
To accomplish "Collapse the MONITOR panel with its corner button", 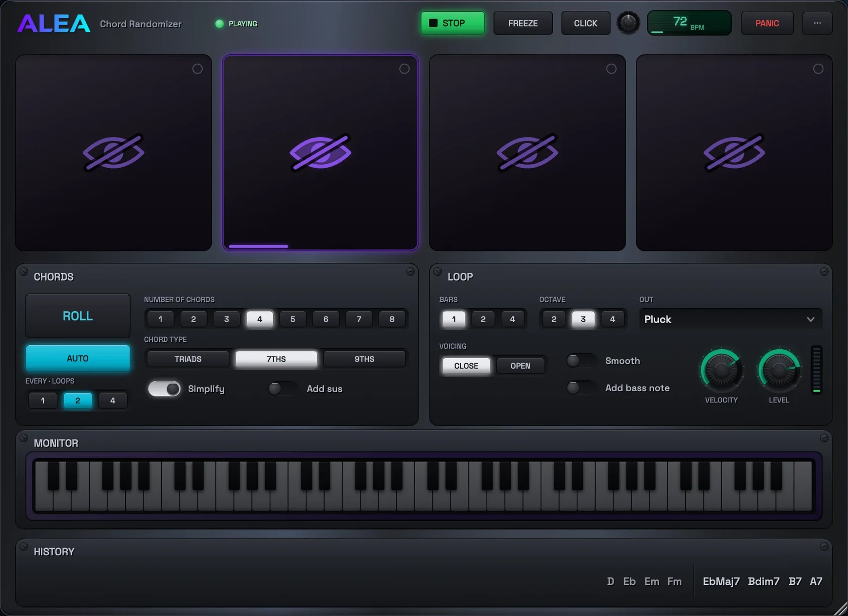I will [x=824, y=438].
